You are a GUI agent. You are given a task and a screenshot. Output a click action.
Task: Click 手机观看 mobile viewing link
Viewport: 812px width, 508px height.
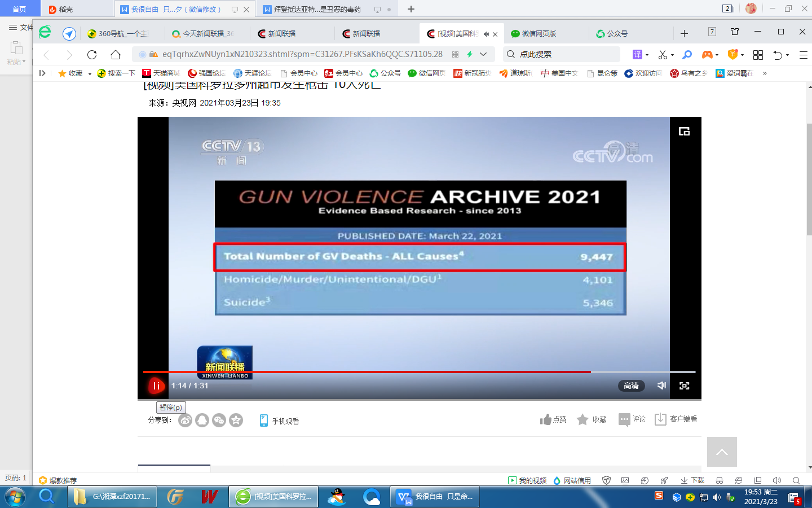click(x=280, y=421)
